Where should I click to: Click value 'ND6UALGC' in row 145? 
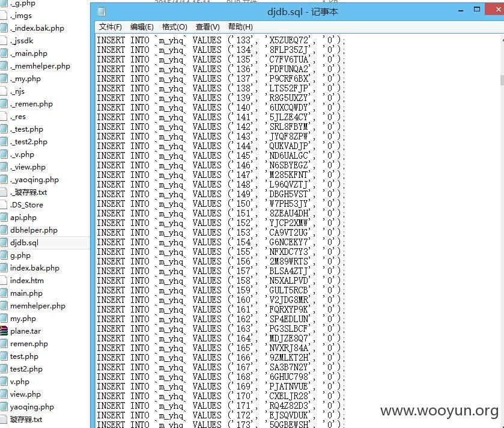click(x=288, y=156)
